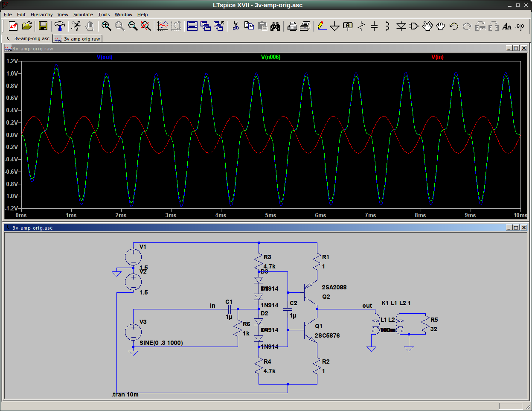Click the V(out) trace label
The height and width of the screenshot is (411, 532).
click(105, 57)
